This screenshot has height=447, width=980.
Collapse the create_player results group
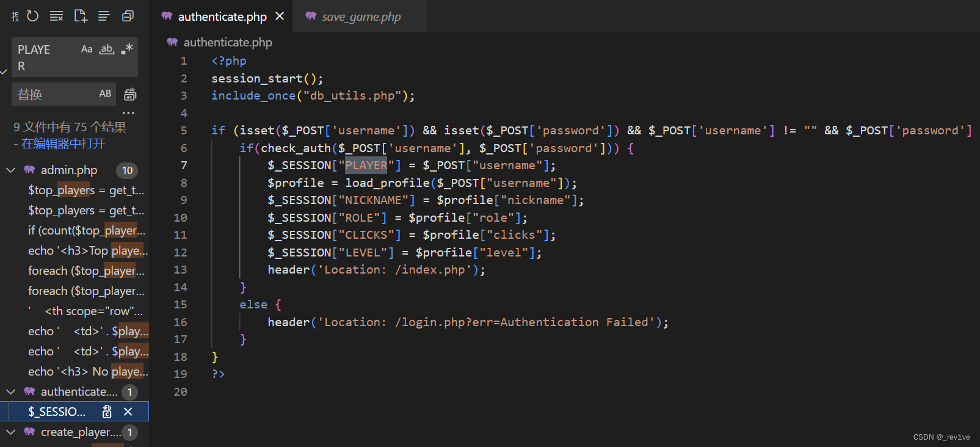pyautogui.click(x=10, y=432)
